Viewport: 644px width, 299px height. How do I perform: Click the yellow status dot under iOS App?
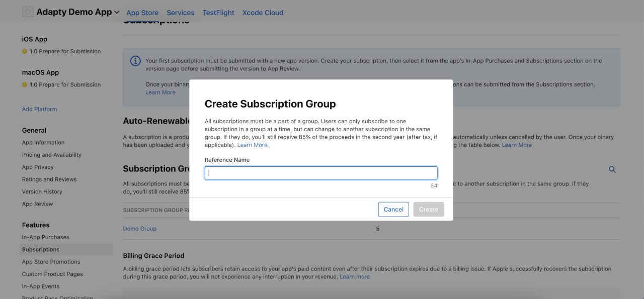coord(24,51)
